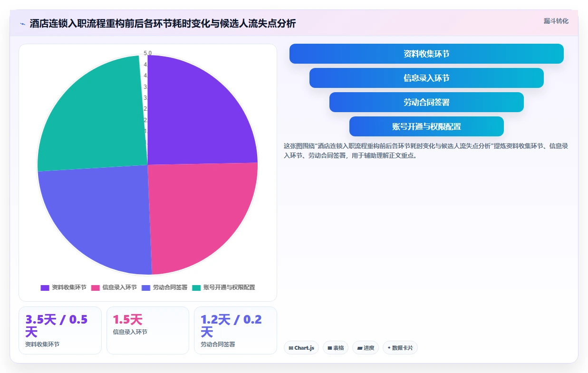The height and width of the screenshot is (373, 588).
Task: Select the 资料收集环节 funnel bar
Action: (x=426, y=54)
